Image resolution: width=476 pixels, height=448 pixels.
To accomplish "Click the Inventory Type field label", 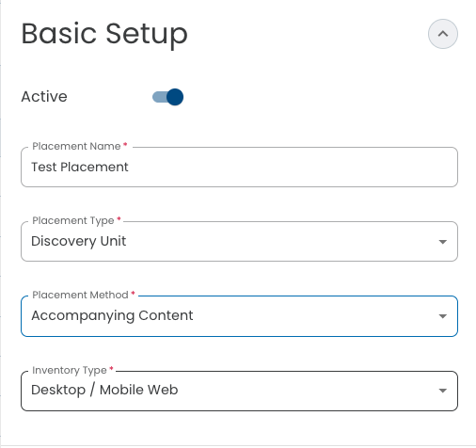I will [70, 371].
